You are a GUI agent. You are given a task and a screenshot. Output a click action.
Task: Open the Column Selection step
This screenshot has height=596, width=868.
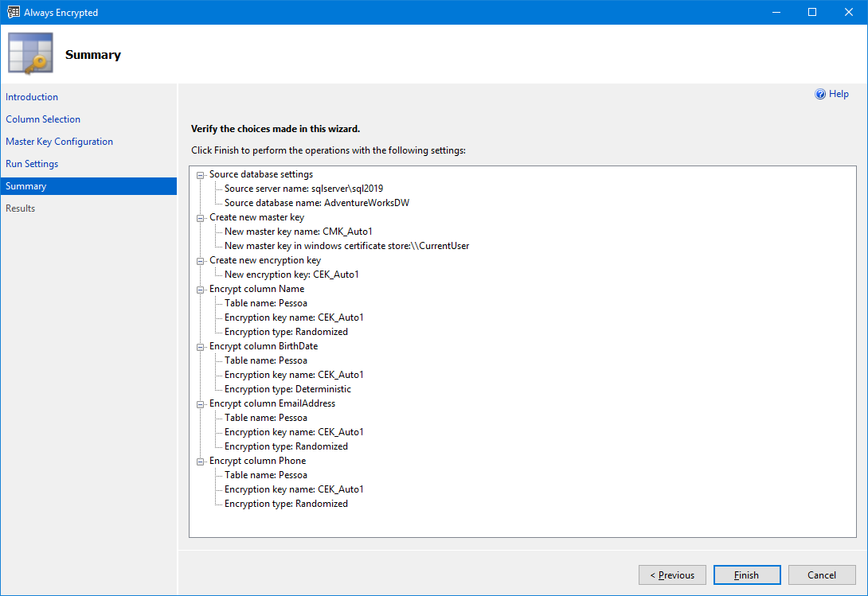(43, 119)
